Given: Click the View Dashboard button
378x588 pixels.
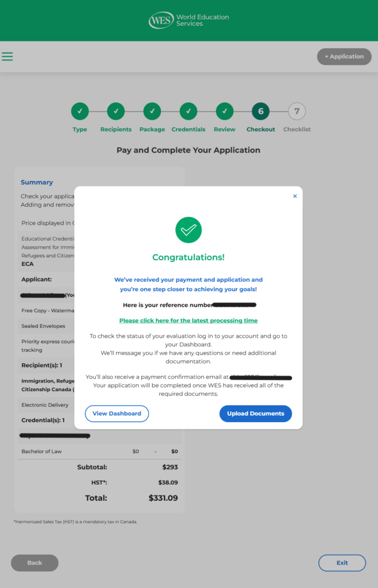Looking at the screenshot, I should [x=117, y=413].
